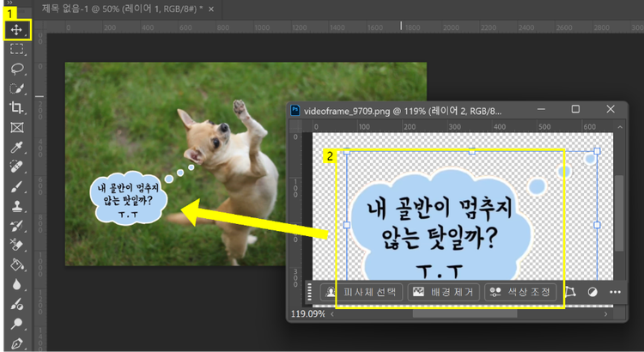Switch to the 제목 없음-1 document tab
644x352 pixels.
[x=122, y=9]
